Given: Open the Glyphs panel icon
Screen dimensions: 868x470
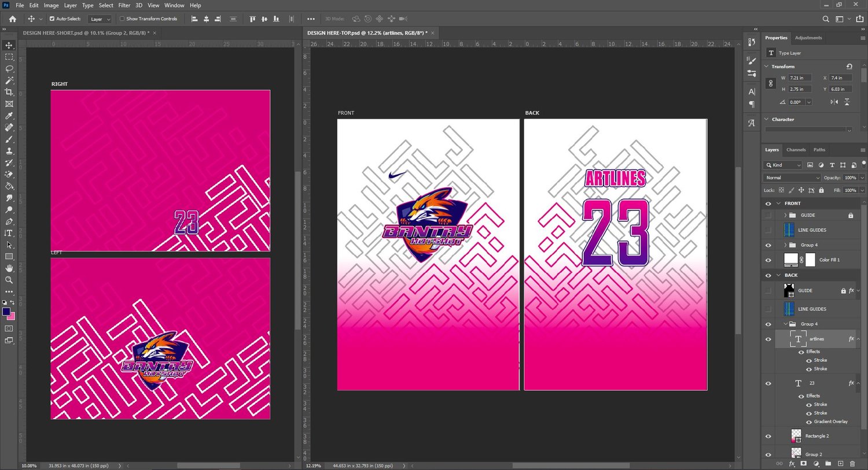Looking at the screenshot, I should 752,123.
